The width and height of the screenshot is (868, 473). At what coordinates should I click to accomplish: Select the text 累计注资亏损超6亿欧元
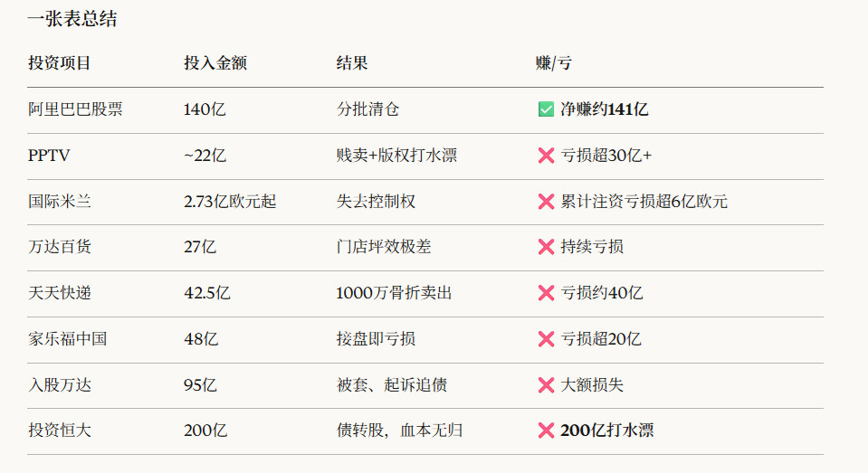pos(644,202)
